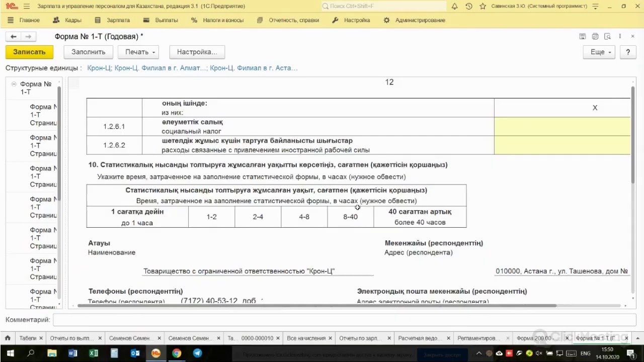Close the Форма № 1-Т form with X
This screenshot has width=644, height=362.
tap(632, 37)
